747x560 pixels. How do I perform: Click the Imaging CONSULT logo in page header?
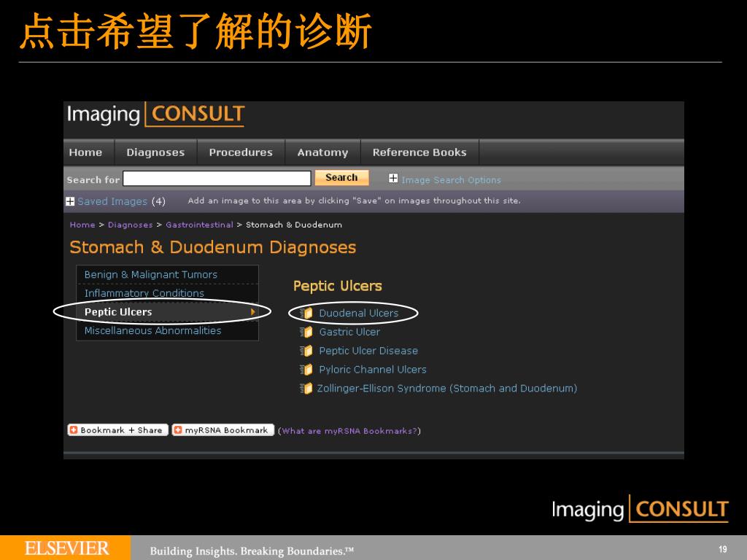(156, 114)
